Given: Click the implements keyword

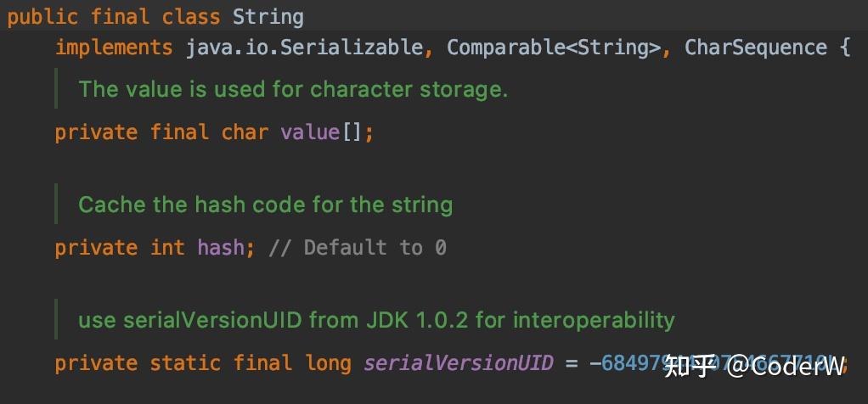Looking at the screenshot, I should 114,47.
